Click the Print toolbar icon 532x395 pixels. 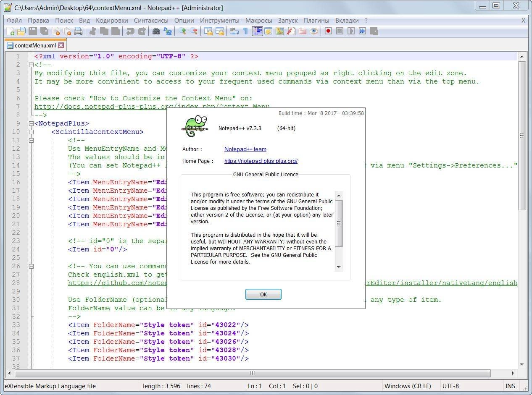click(78, 31)
